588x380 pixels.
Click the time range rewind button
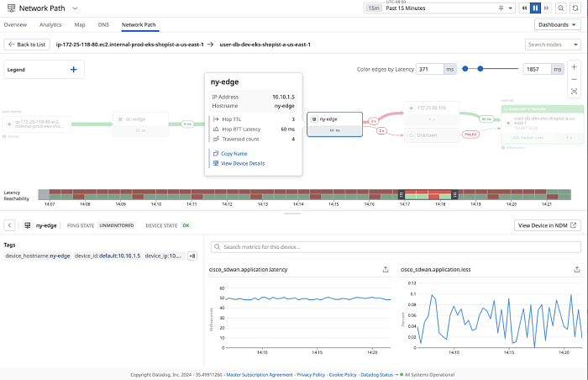coord(522,8)
